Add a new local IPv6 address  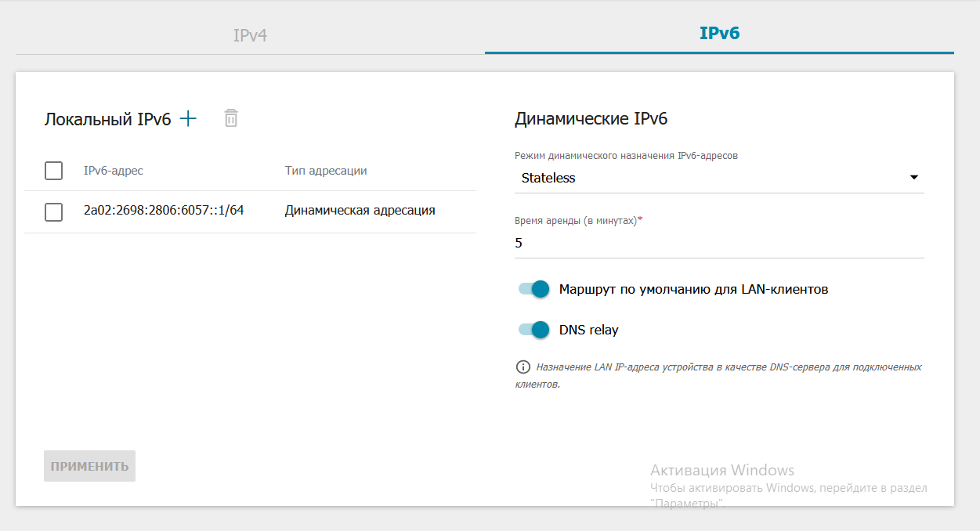(x=188, y=118)
